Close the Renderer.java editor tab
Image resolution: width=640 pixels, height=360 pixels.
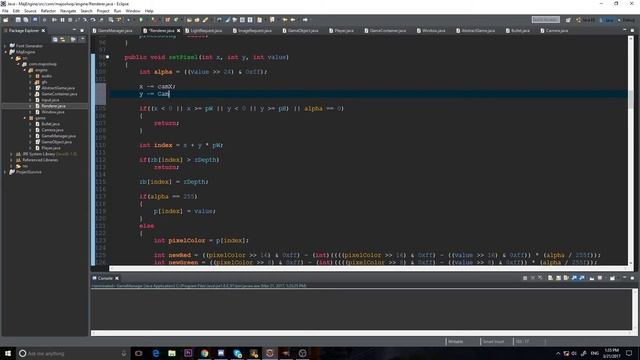pos(178,31)
